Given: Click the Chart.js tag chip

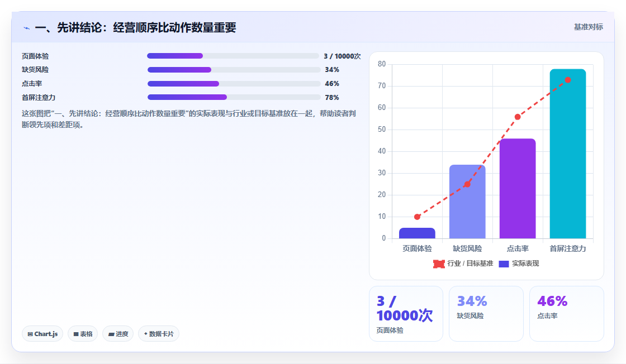Looking at the screenshot, I should point(42,334).
